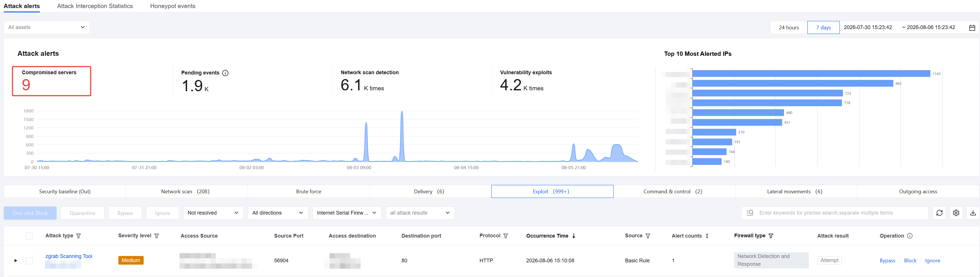The width and height of the screenshot is (980, 277).
Task: Open column settings gear icon
Action: [956, 213]
